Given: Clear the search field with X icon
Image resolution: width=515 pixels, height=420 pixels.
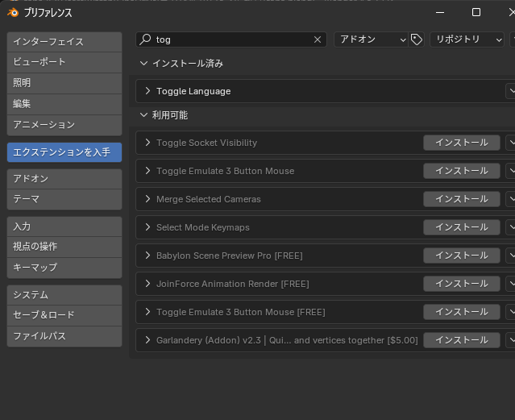Looking at the screenshot, I should [x=318, y=40].
